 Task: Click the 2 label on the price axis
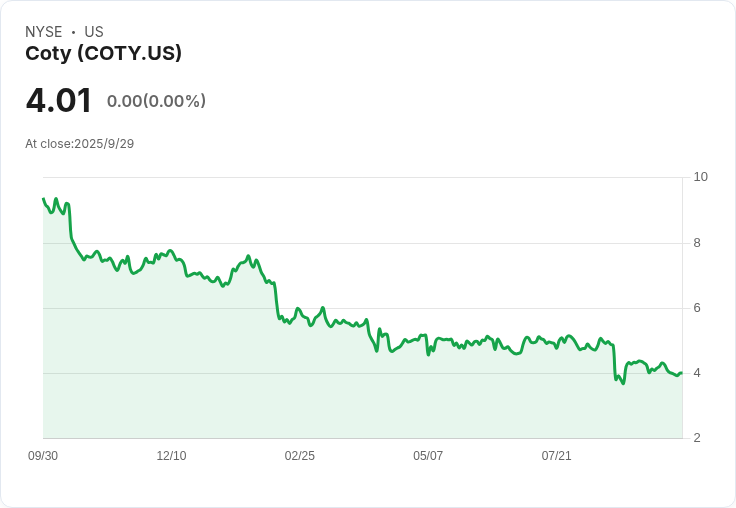pos(697,438)
